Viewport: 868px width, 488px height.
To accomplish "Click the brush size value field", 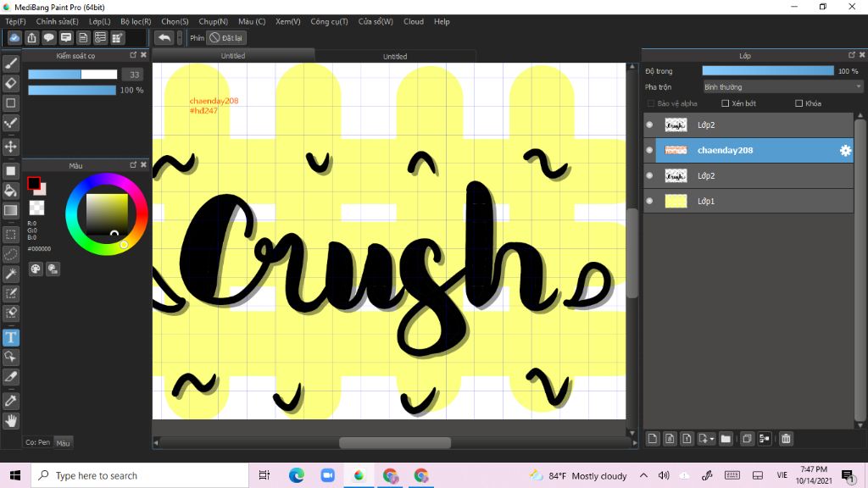I will (x=134, y=75).
